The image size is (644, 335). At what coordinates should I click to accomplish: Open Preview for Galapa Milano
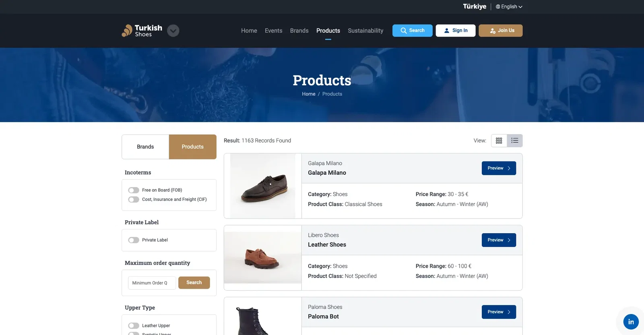coord(498,168)
